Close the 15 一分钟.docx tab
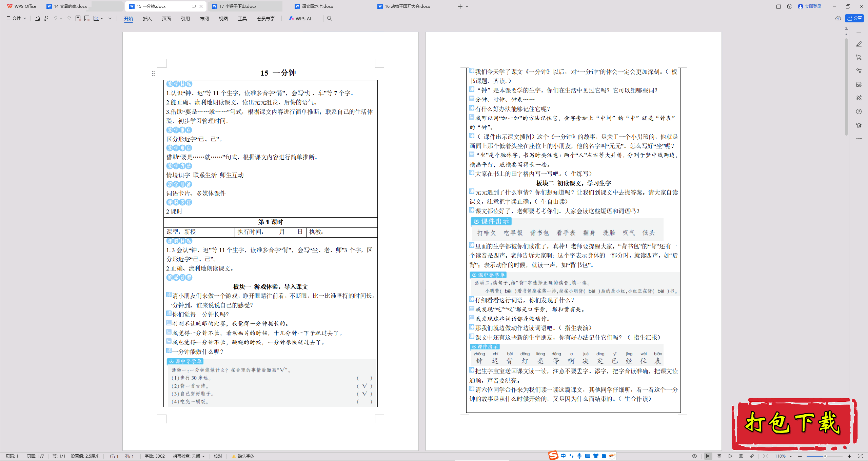 pos(201,6)
